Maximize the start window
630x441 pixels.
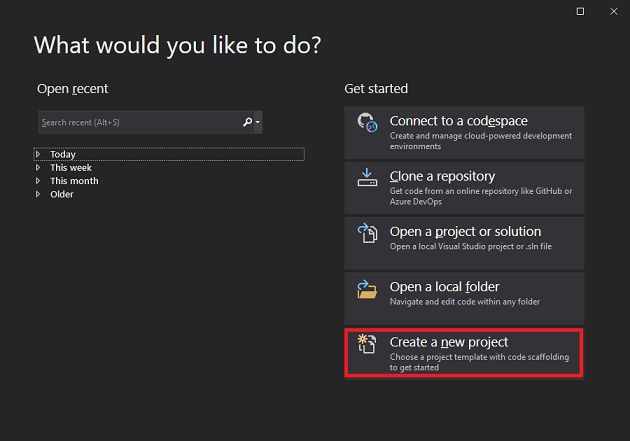(x=581, y=11)
